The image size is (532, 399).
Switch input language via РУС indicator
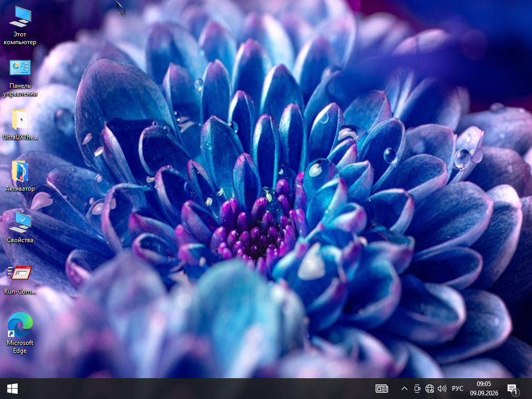click(x=457, y=389)
